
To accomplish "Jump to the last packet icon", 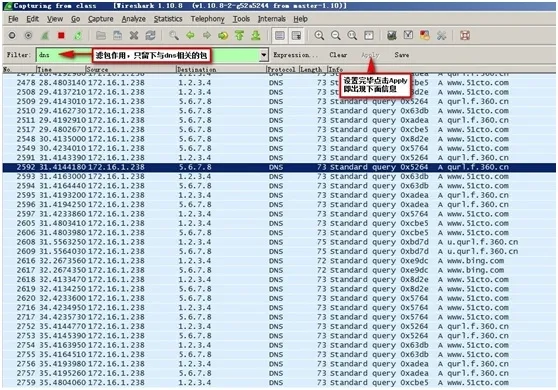I will 256,36.
